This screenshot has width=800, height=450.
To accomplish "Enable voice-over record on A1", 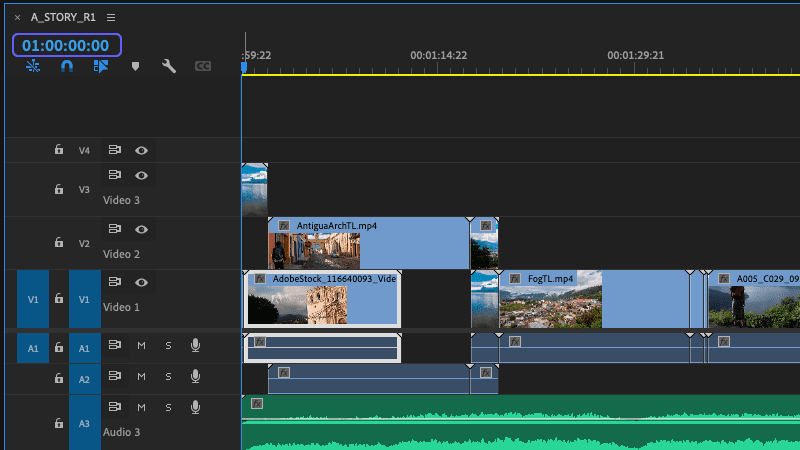I will [x=195, y=345].
